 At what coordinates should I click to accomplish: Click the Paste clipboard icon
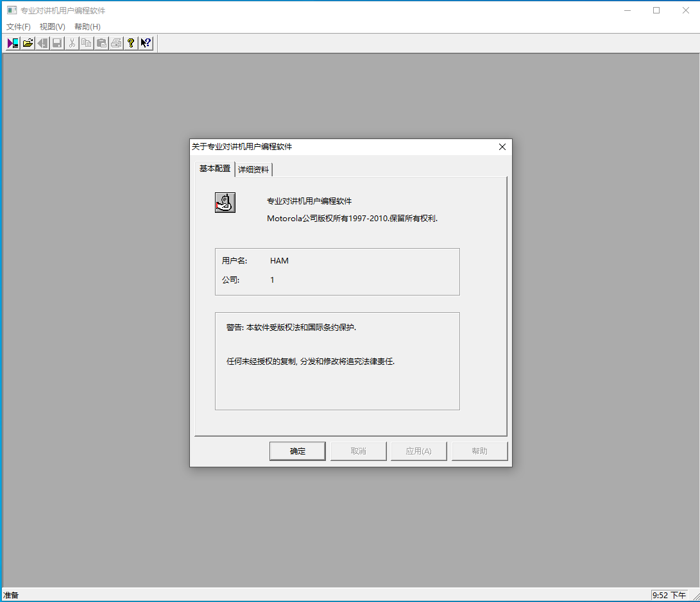click(101, 43)
